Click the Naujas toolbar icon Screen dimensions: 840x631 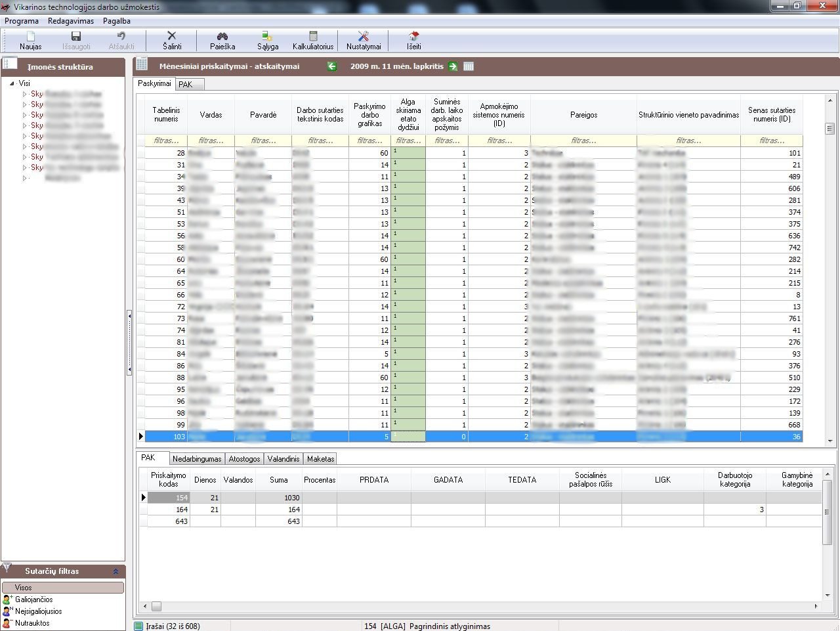(30, 41)
